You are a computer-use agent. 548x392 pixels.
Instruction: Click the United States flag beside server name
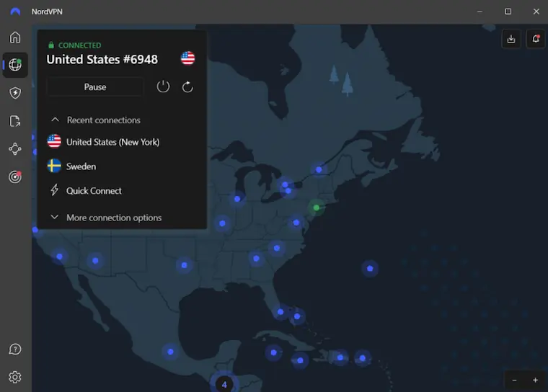(x=187, y=58)
